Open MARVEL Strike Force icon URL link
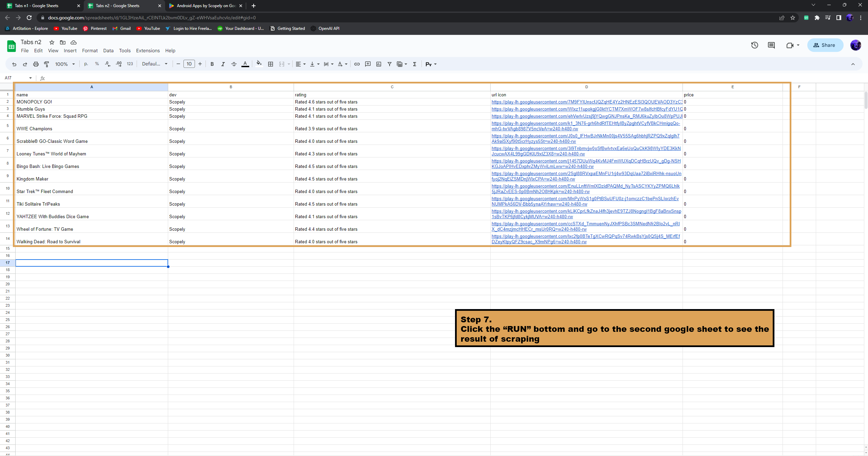Screen dimensions: 868x456 coord(587,116)
